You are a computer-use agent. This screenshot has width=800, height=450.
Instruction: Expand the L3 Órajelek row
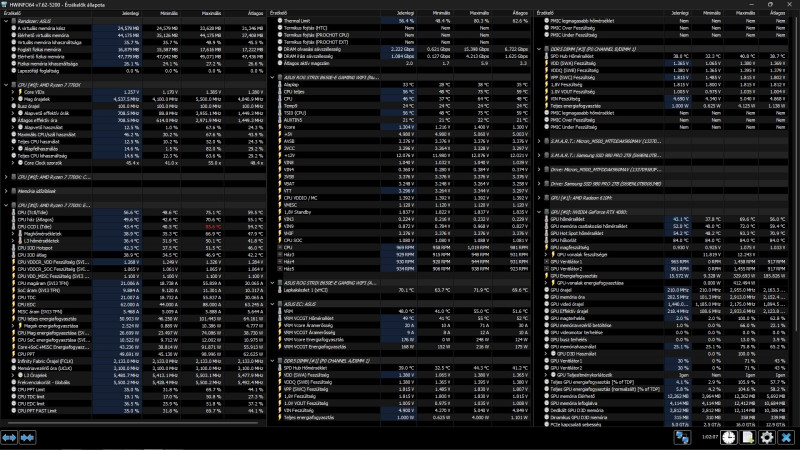pos(13,375)
